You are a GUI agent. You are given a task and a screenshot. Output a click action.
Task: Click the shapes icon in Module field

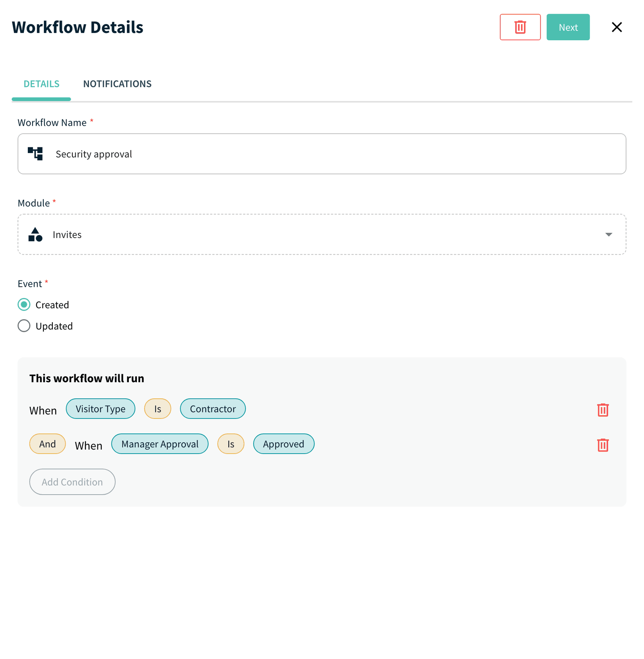(35, 234)
